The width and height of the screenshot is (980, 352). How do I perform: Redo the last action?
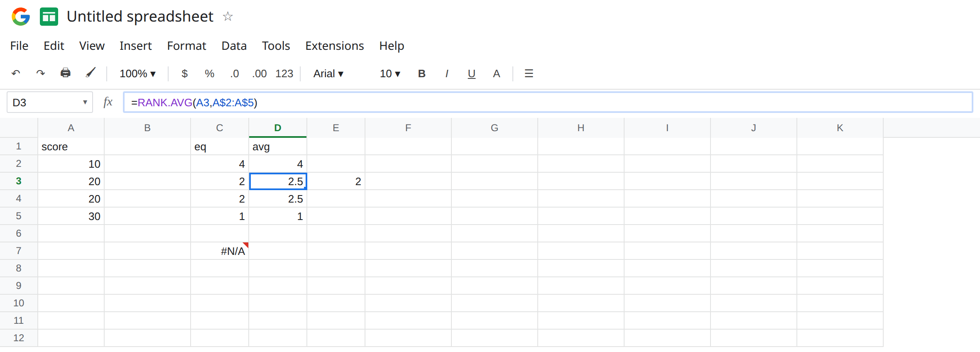click(x=41, y=73)
